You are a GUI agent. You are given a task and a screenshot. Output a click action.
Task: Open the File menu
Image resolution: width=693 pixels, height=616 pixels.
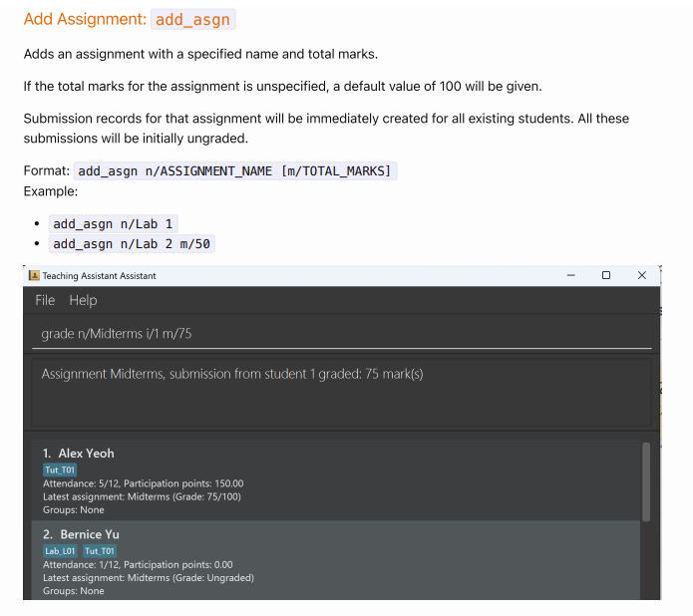[45, 300]
